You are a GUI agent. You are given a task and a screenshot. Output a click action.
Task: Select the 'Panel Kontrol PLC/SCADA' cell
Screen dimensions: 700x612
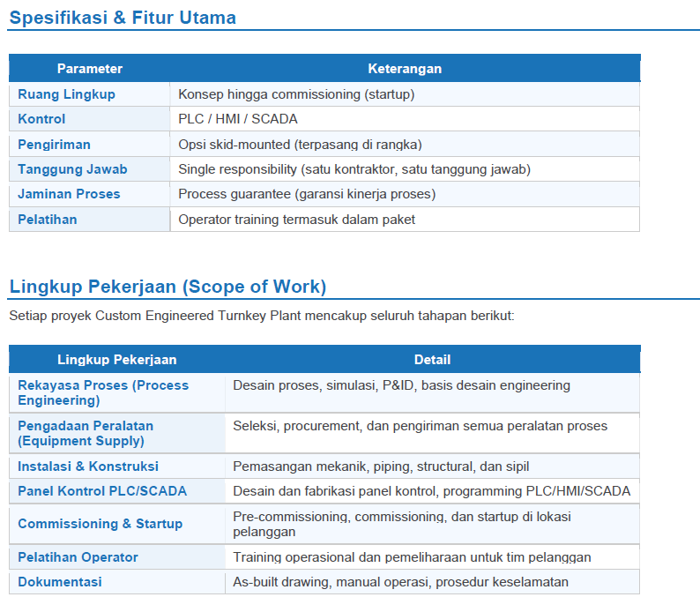(x=117, y=491)
